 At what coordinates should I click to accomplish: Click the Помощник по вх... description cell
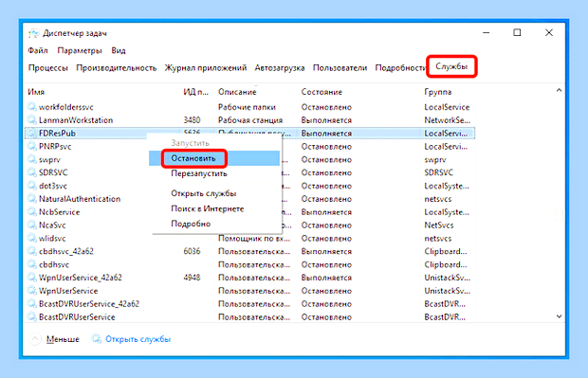point(254,239)
